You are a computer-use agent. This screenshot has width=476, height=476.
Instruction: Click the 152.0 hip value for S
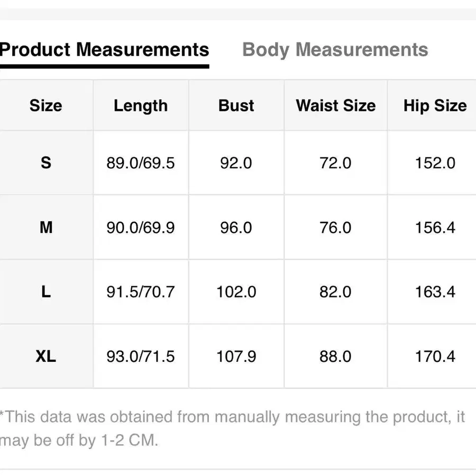point(435,163)
